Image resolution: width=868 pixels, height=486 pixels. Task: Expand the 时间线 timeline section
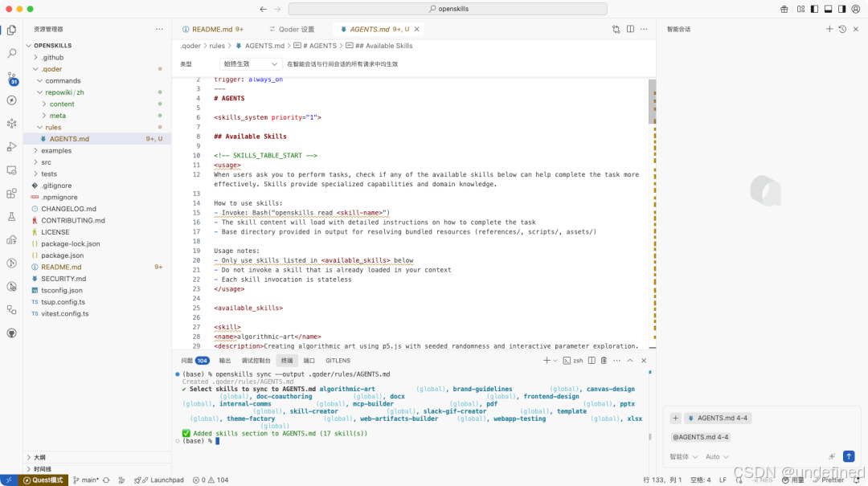pyautogui.click(x=97, y=469)
